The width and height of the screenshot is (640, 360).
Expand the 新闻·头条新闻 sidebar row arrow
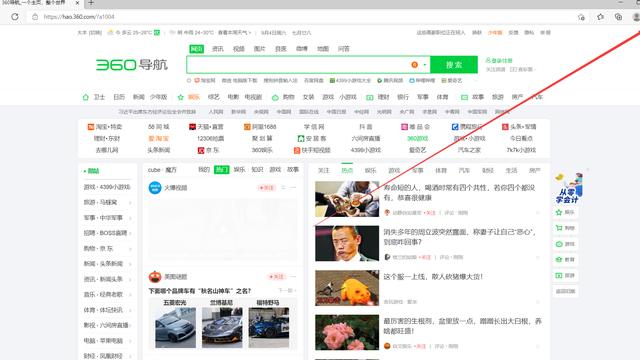pos(130,264)
